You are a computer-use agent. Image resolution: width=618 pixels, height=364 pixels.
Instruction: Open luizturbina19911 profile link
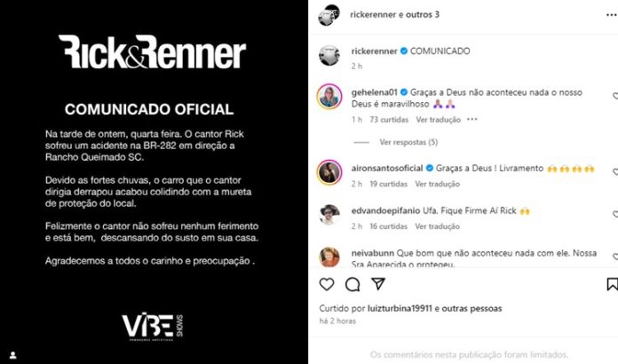[400, 308]
